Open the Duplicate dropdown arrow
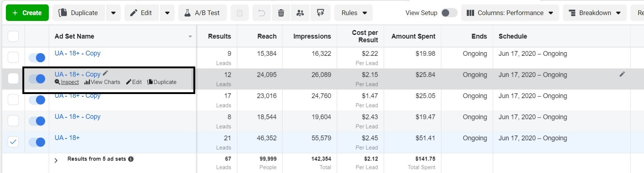Image resolution: width=644 pixels, height=173 pixels. pos(113,13)
